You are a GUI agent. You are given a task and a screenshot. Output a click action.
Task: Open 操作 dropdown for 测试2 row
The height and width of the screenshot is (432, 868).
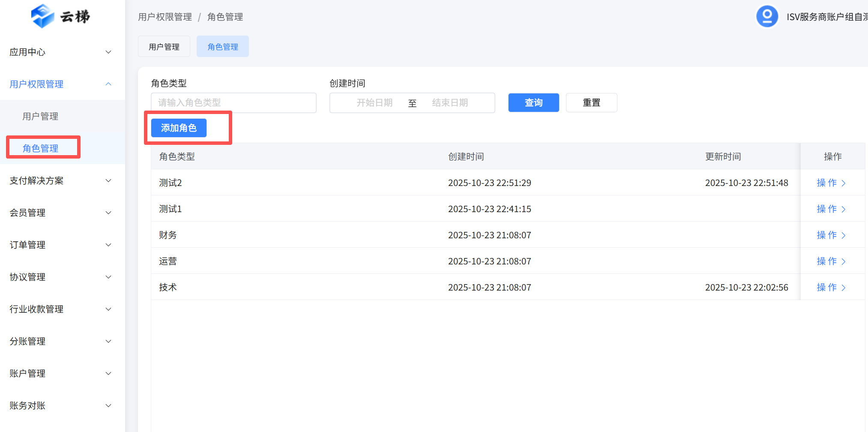click(831, 183)
